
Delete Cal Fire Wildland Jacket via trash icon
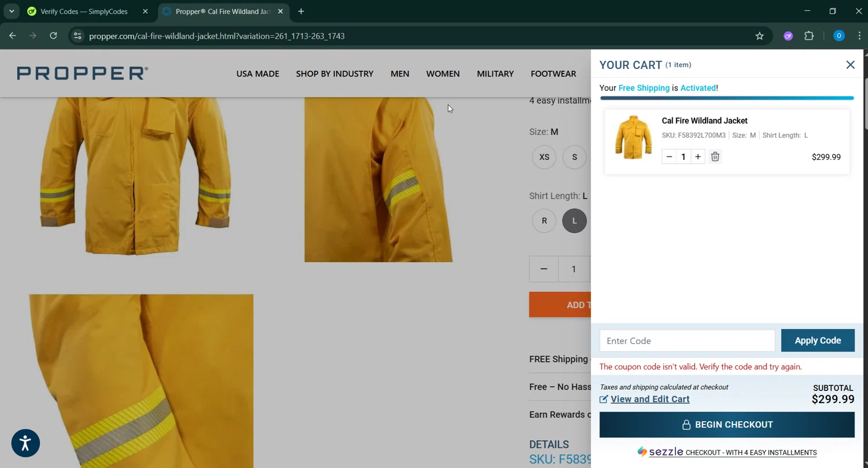(x=715, y=156)
